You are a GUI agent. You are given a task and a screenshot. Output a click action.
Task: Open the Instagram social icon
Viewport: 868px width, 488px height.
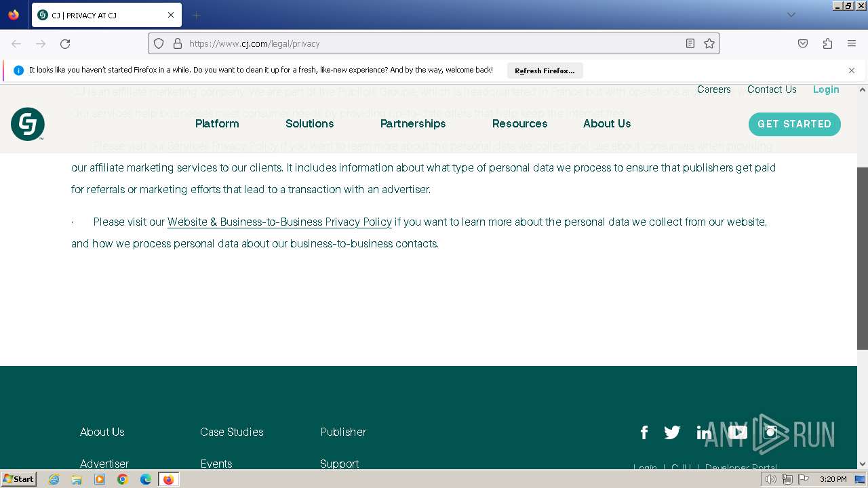pos(770,432)
